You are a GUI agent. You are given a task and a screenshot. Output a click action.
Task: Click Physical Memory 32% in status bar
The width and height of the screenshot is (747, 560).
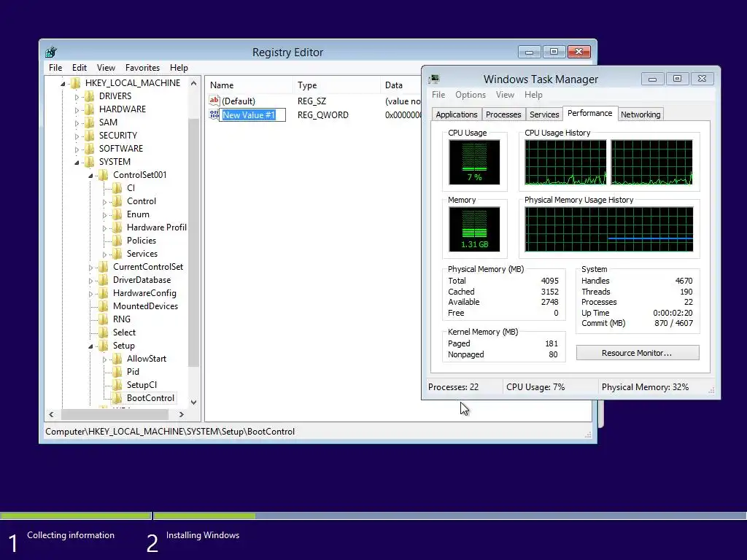click(x=645, y=387)
